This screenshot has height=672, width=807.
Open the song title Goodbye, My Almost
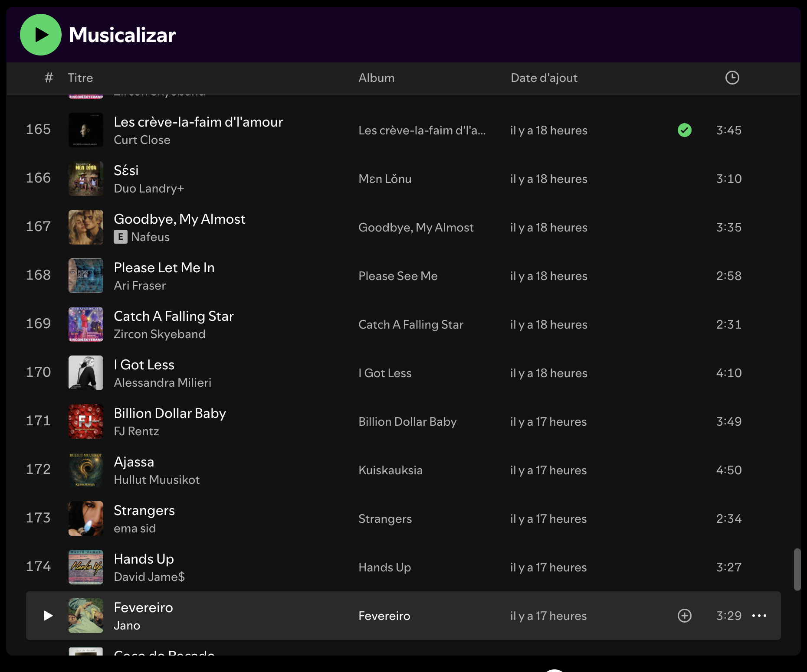point(180,219)
